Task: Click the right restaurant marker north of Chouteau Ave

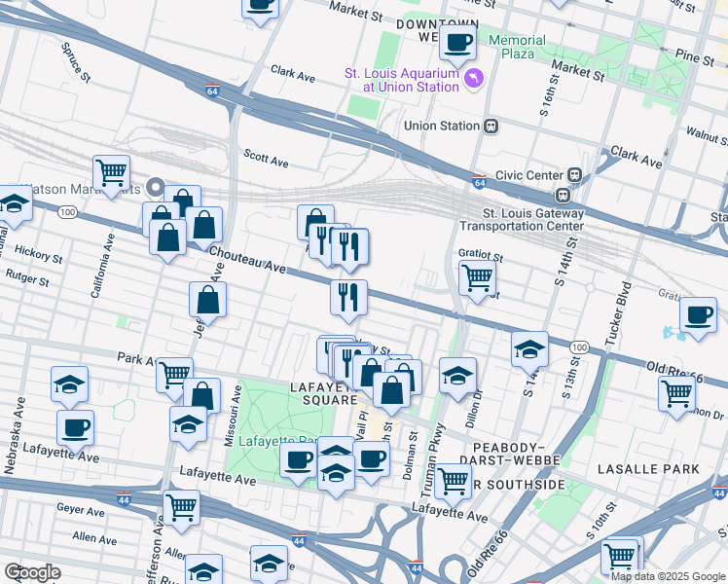Action: pyautogui.click(x=350, y=247)
